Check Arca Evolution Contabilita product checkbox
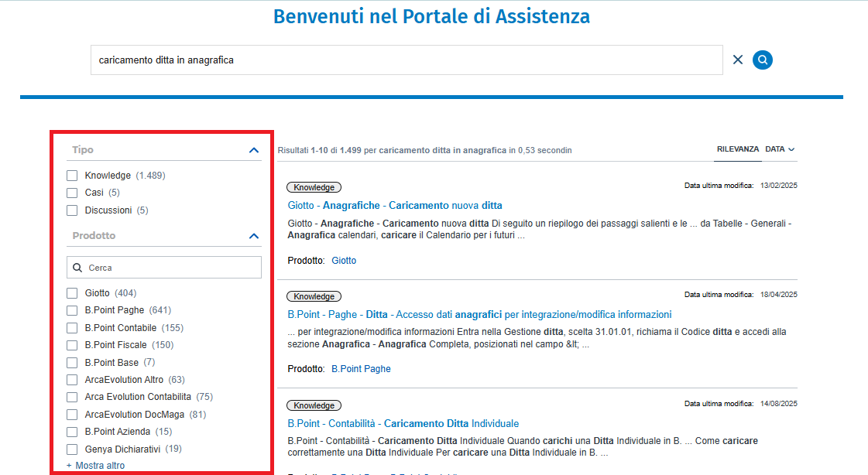Screen dimensions: 868x475 [x=72, y=397]
